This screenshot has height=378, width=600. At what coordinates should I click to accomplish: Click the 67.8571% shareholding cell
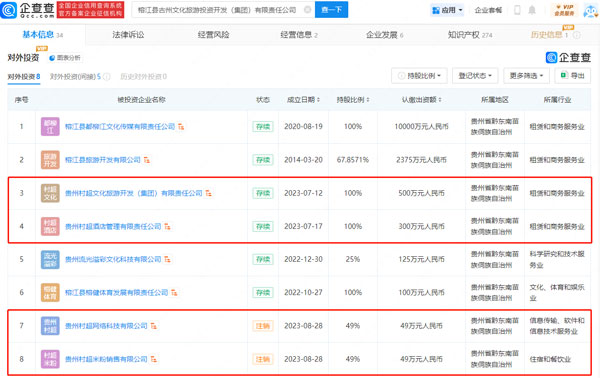[353, 160]
